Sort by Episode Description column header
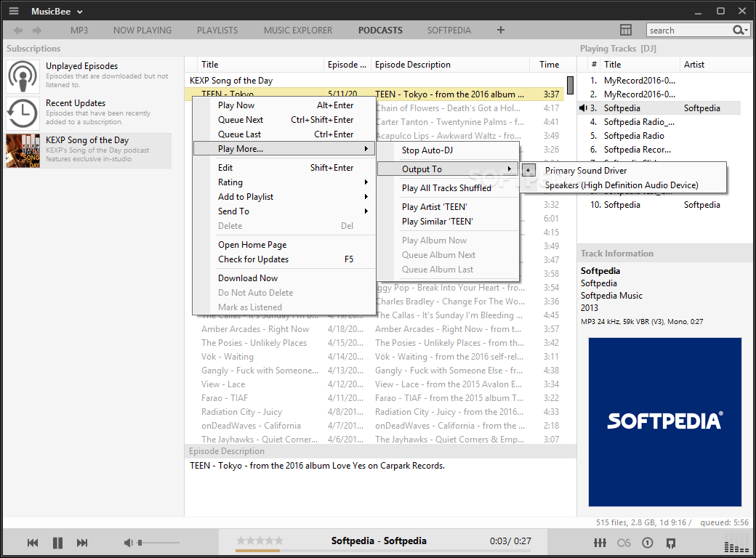The height and width of the screenshot is (558, 756). point(450,65)
